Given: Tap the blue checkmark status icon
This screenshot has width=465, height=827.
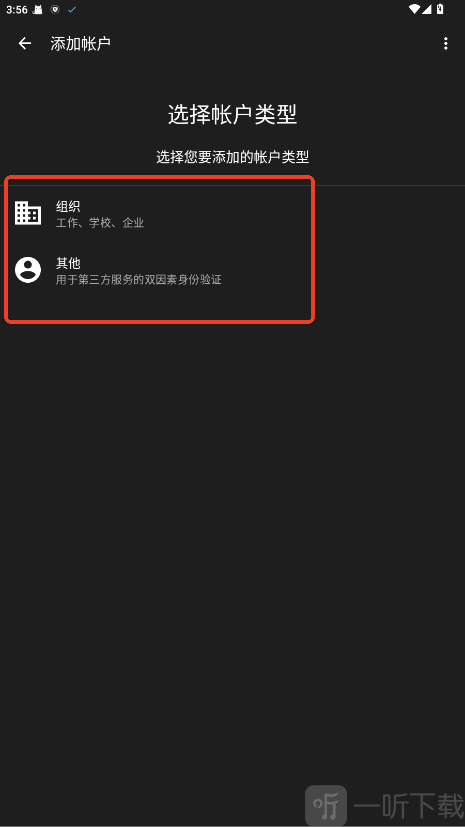Looking at the screenshot, I should [72, 9].
